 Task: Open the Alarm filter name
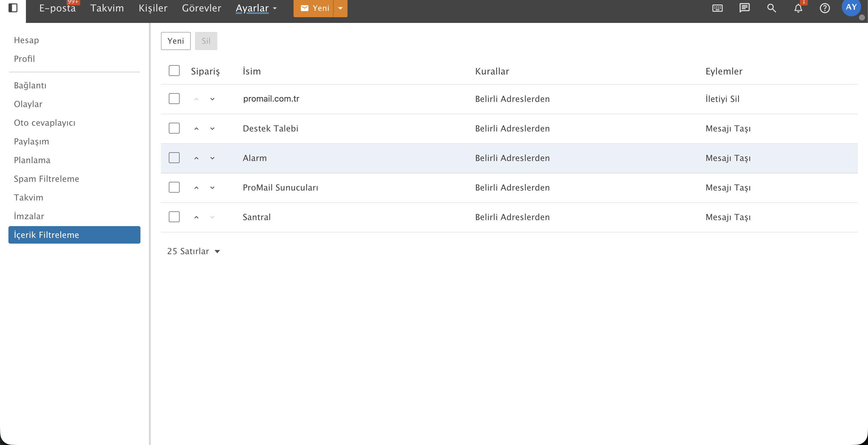click(255, 158)
